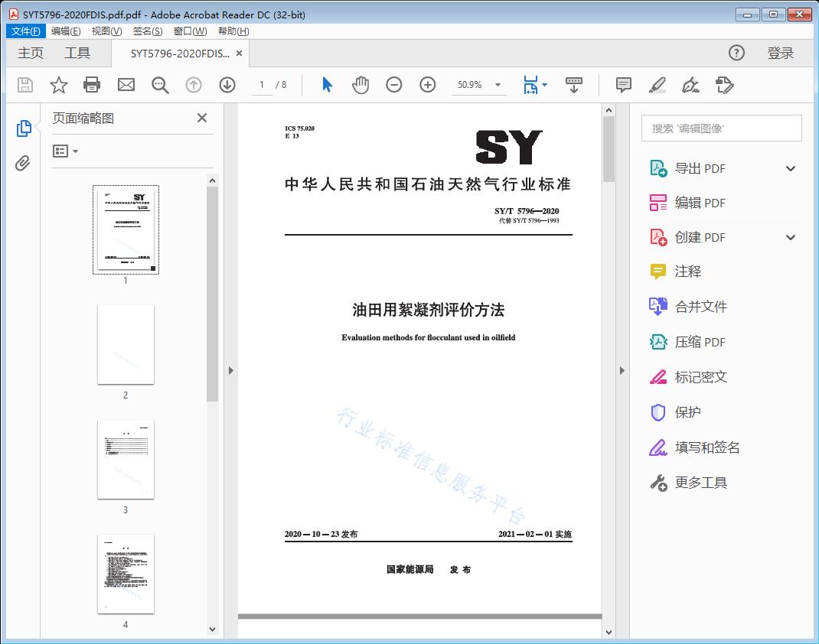The width and height of the screenshot is (819, 644).
Task: Open thumbnail options dropdown menu
Action: tap(66, 151)
